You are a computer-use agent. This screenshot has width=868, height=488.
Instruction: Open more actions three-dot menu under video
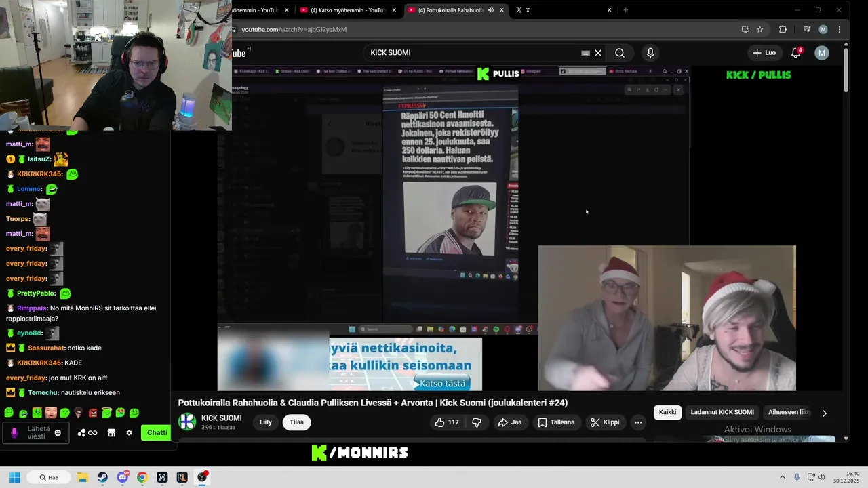click(x=638, y=422)
